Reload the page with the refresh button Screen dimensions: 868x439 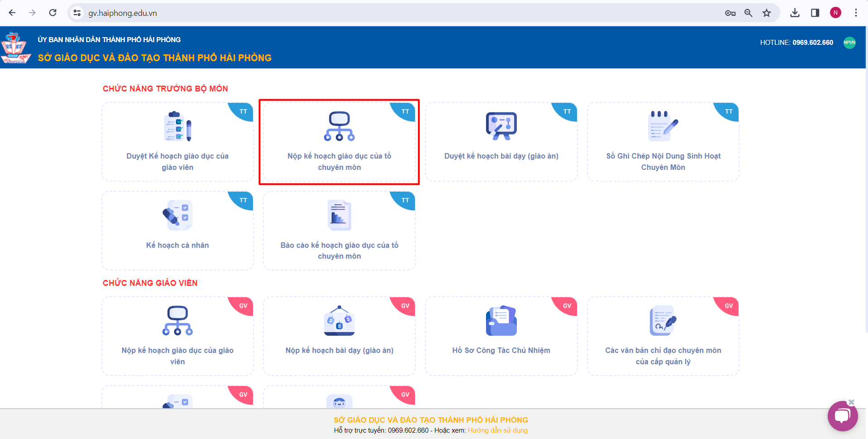coord(53,13)
